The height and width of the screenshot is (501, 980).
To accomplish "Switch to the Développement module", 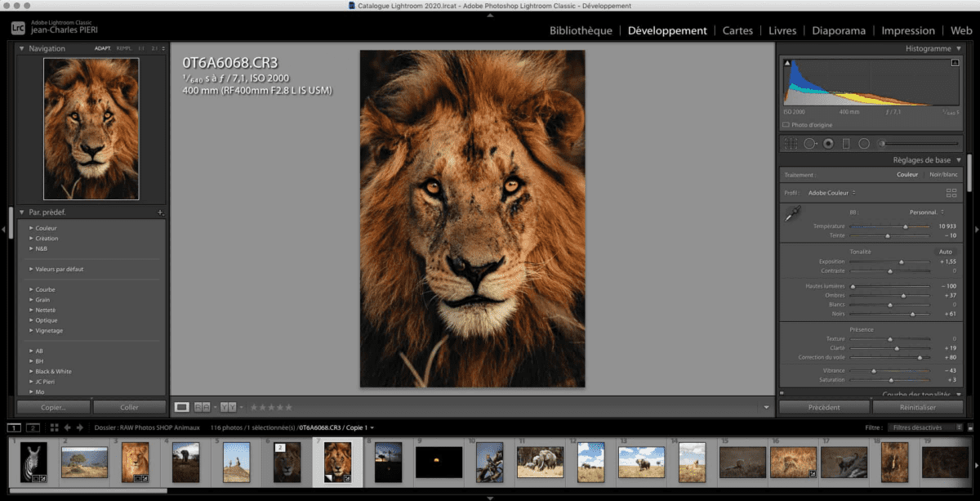I will (667, 31).
